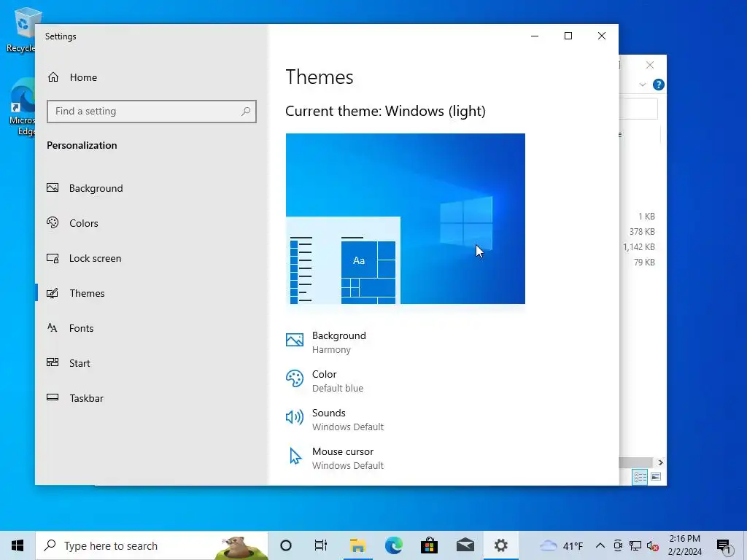Open Cortana from the taskbar

286,545
